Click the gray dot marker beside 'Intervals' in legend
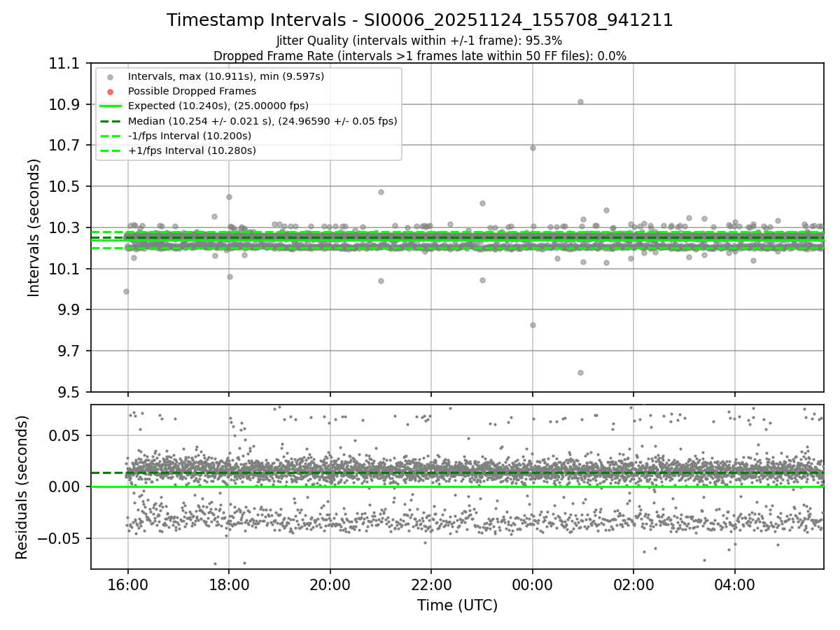This screenshot has height=630, width=840. [110, 77]
